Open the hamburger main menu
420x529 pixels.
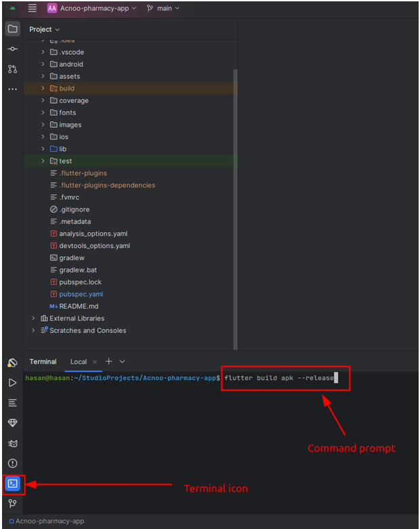[x=33, y=8]
